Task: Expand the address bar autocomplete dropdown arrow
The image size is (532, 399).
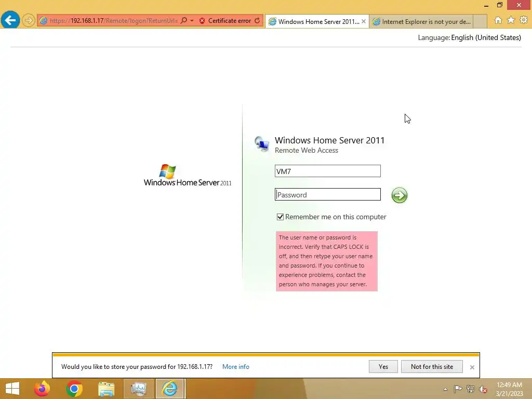Action: coord(192,21)
